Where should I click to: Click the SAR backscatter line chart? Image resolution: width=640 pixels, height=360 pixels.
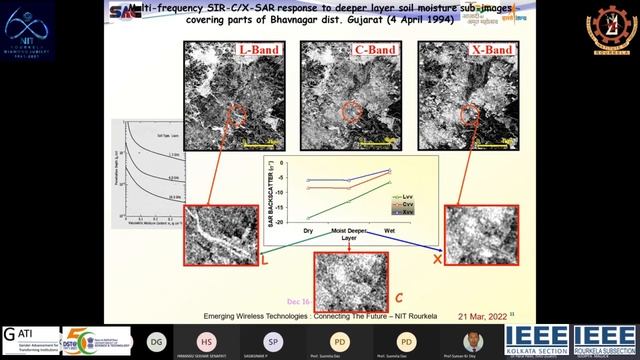pyautogui.click(x=351, y=200)
